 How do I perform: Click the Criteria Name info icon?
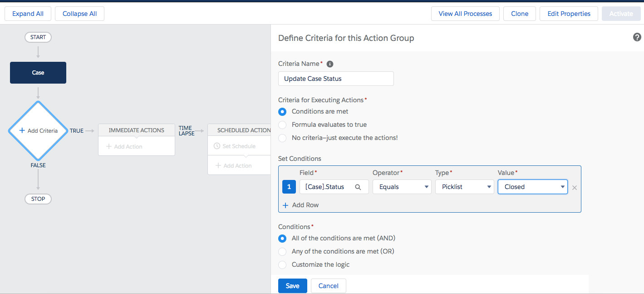click(x=330, y=64)
